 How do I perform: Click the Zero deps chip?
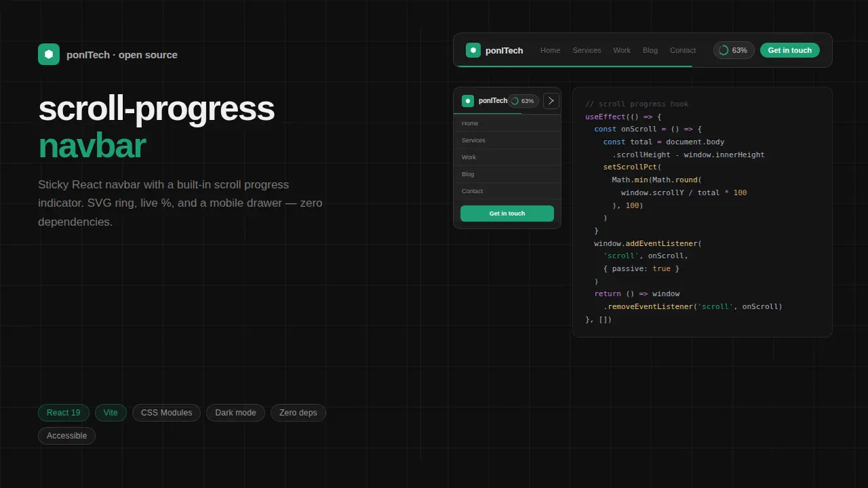[x=298, y=412]
